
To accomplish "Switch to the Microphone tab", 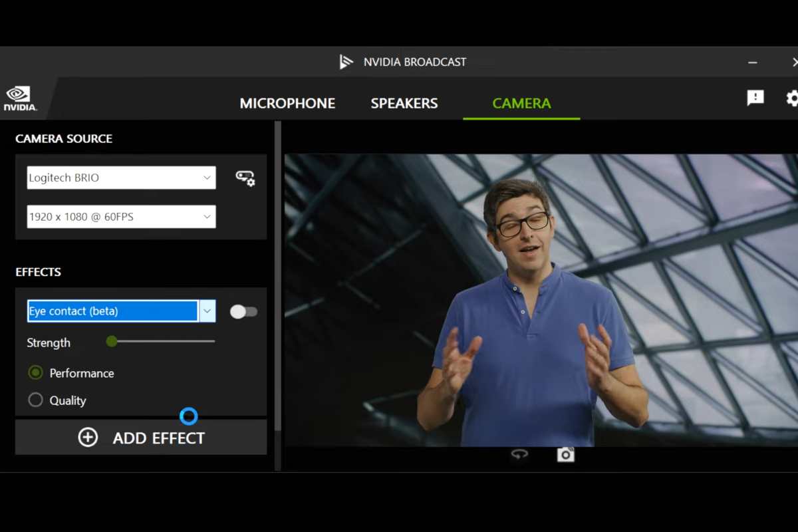I will [x=287, y=104].
